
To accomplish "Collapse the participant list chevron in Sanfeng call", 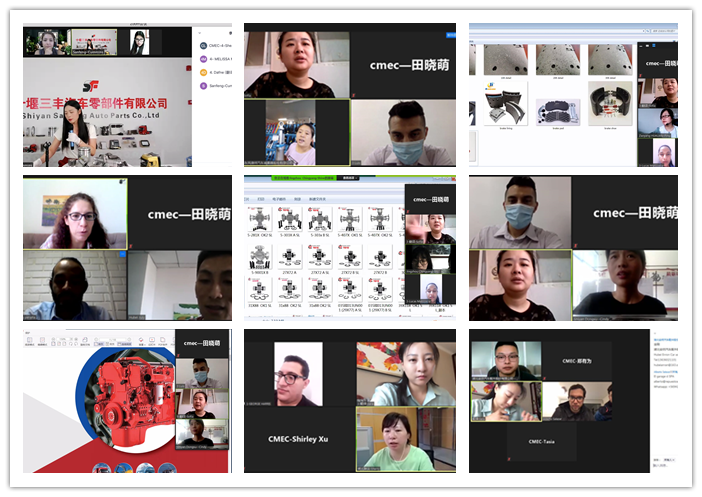I will tap(200, 33).
